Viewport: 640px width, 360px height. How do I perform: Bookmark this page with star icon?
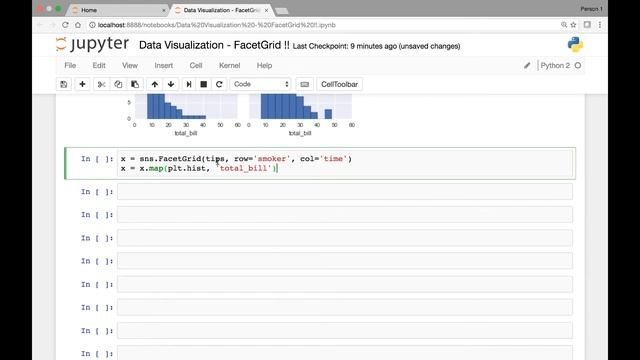click(573, 25)
